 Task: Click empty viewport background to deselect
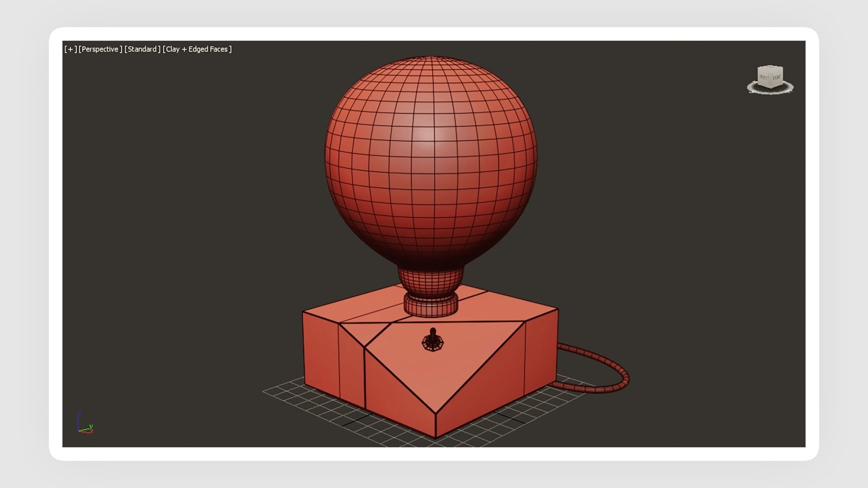click(181, 226)
